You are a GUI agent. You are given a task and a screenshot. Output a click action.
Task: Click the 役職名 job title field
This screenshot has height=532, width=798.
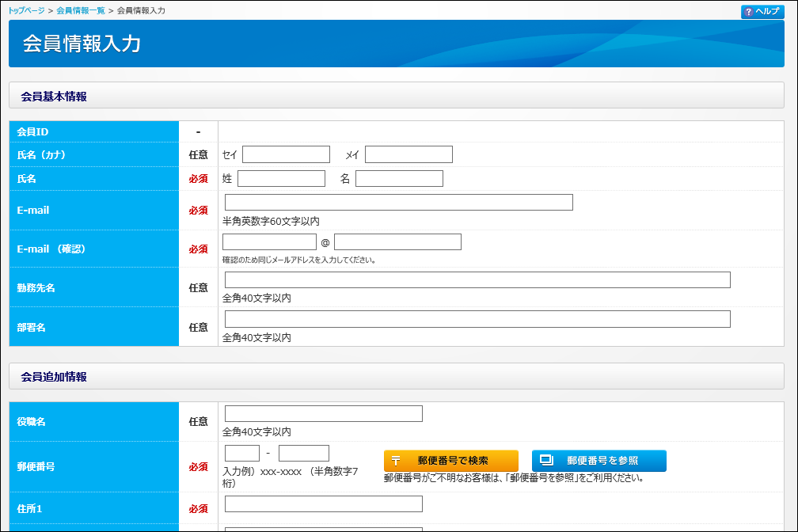[323, 414]
